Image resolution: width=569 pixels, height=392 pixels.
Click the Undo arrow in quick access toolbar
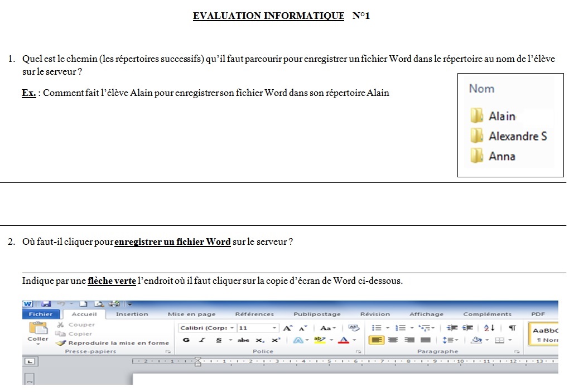point(61,304)
